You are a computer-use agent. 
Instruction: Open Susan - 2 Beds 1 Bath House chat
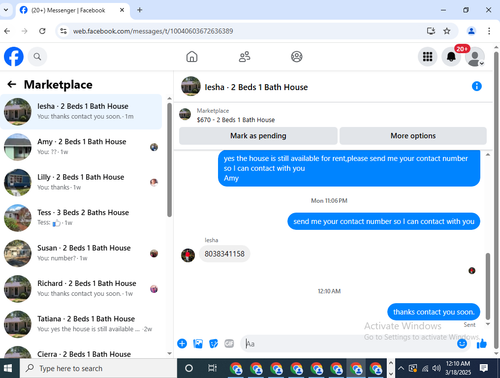coord(81,253)
